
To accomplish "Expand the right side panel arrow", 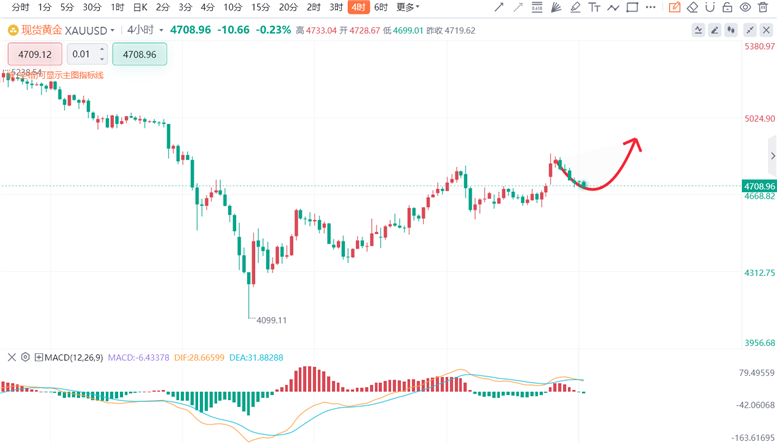I will point(771,157).
